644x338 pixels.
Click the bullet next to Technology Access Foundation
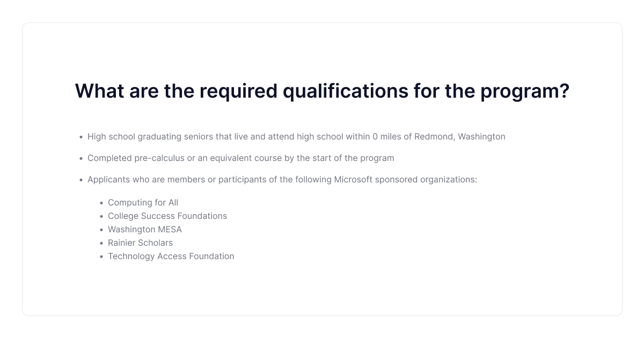click(x=101, y=256)
